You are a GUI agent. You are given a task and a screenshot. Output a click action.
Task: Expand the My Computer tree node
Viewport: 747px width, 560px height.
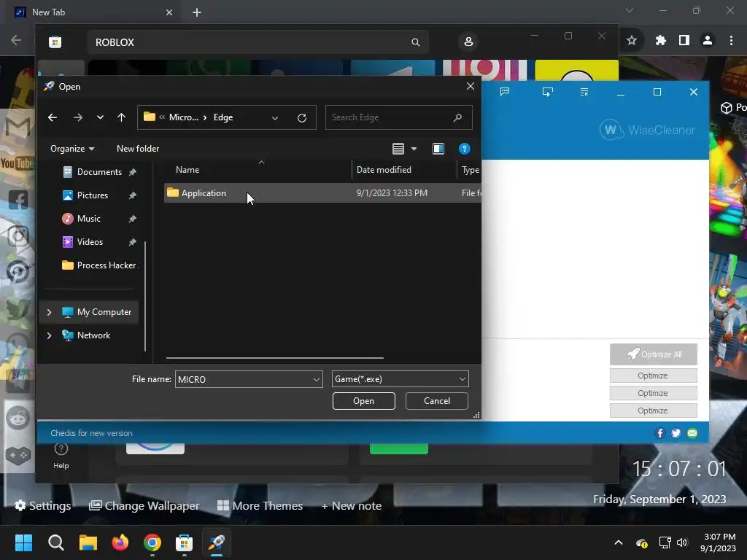tap(49, 312)
